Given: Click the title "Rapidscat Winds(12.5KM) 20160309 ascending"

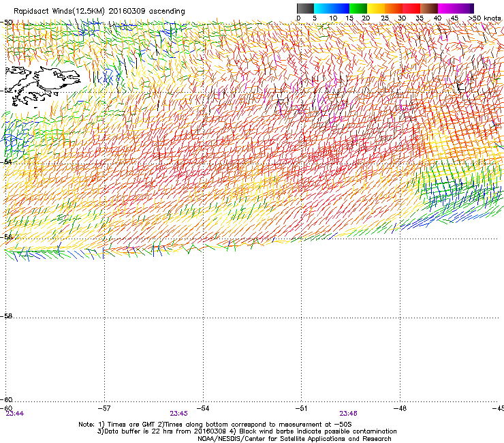Looking at the screenshot, I should pos(99,12).
